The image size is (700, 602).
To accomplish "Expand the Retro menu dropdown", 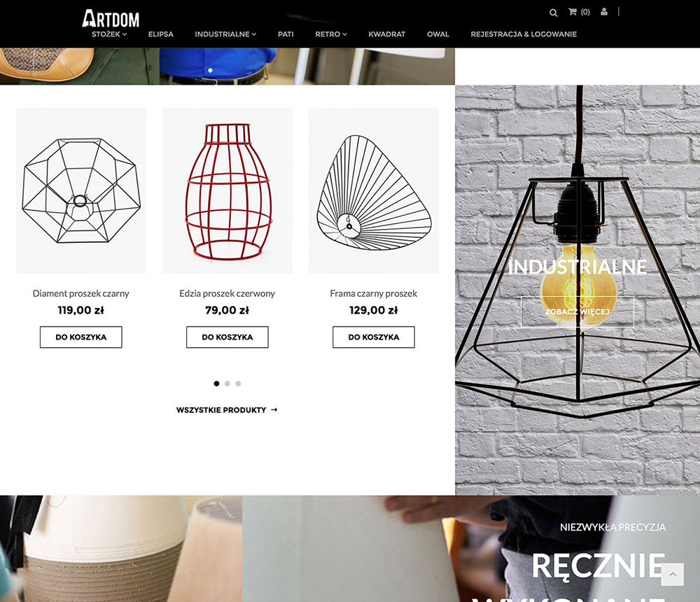I will tap(331, 34).
